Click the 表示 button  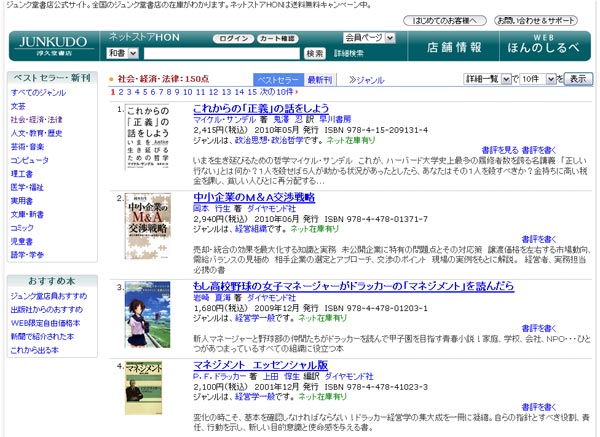coord(578,79)
